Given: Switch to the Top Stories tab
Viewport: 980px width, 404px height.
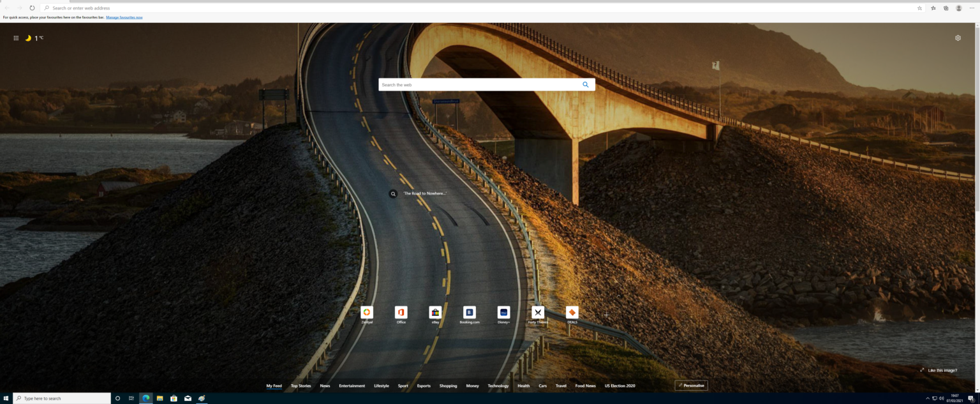Looking at the screenshot, I should (x=301, y=385).
